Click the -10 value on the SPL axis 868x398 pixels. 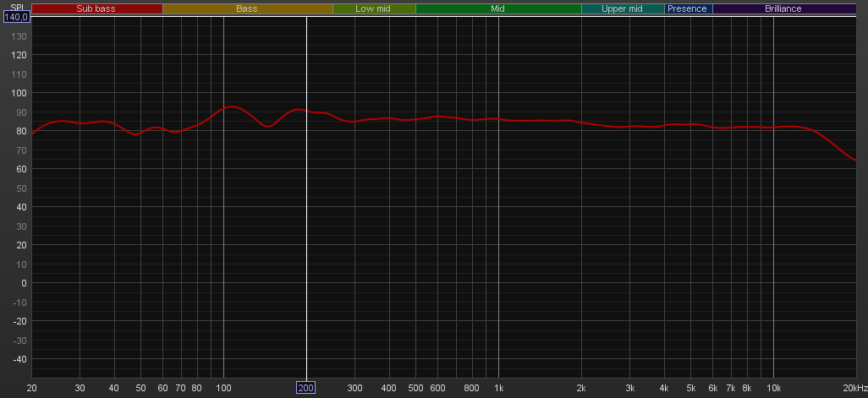(x=20, y=302)
